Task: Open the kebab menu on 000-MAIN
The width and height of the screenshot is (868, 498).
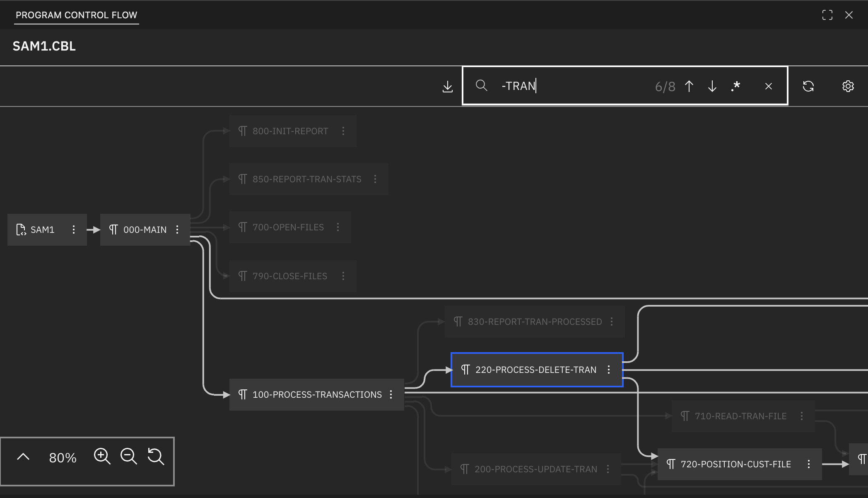Action: [x=177, y=230]
